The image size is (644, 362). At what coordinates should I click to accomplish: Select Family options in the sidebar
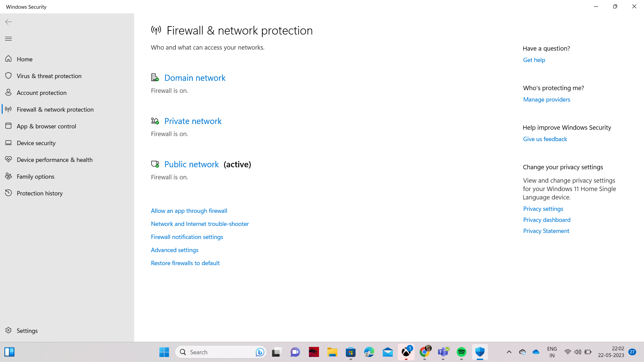35,176
